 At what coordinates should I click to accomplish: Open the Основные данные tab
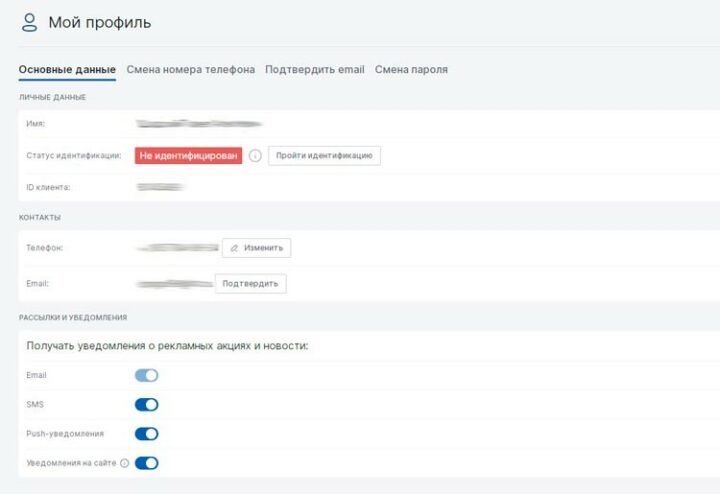(67, 70)
